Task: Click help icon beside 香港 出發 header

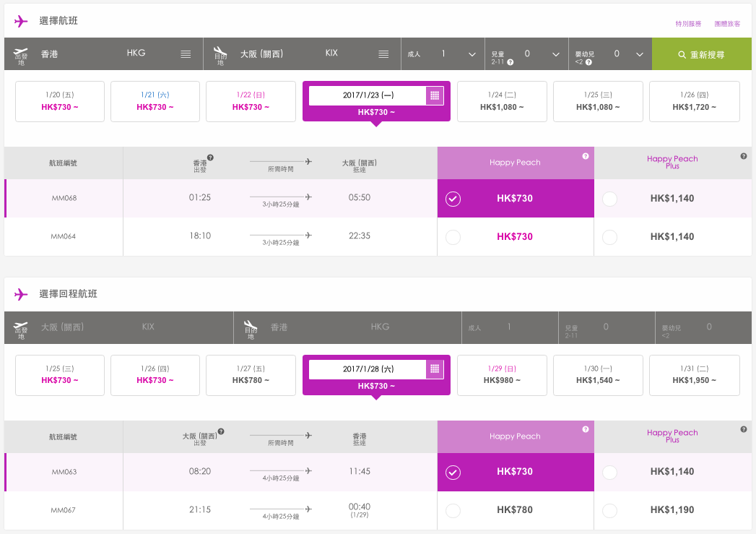Action: pyautogui.click(x=210, y=158)
